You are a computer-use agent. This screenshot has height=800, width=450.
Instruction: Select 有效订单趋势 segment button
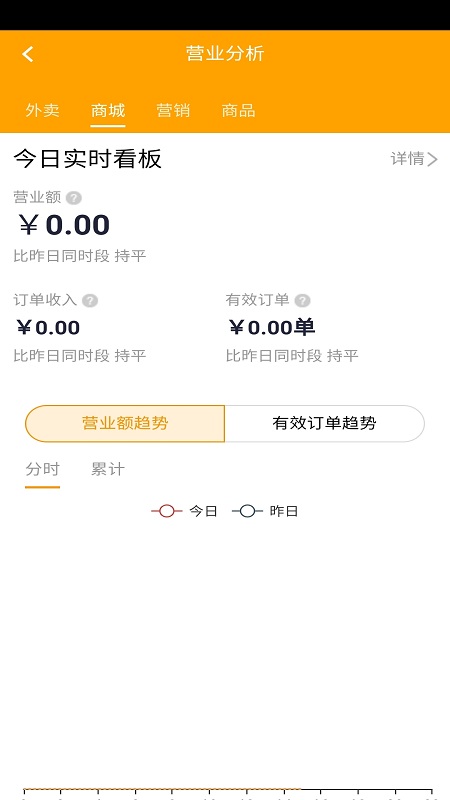(324, 423)
